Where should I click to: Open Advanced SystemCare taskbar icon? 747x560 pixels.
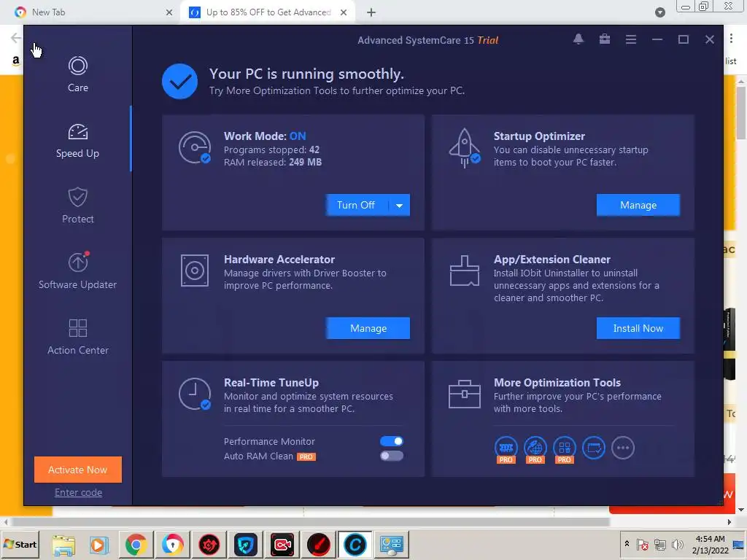click(x=355, y=545)
